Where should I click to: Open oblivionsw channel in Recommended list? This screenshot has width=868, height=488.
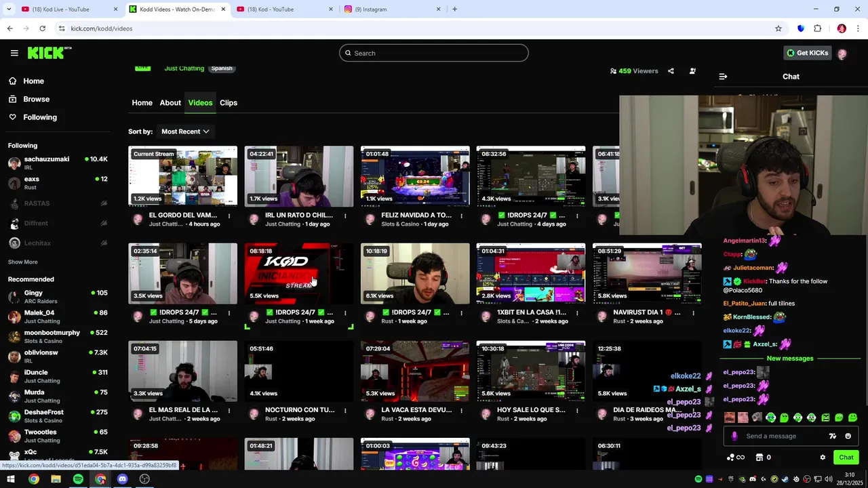pos(58,357)
